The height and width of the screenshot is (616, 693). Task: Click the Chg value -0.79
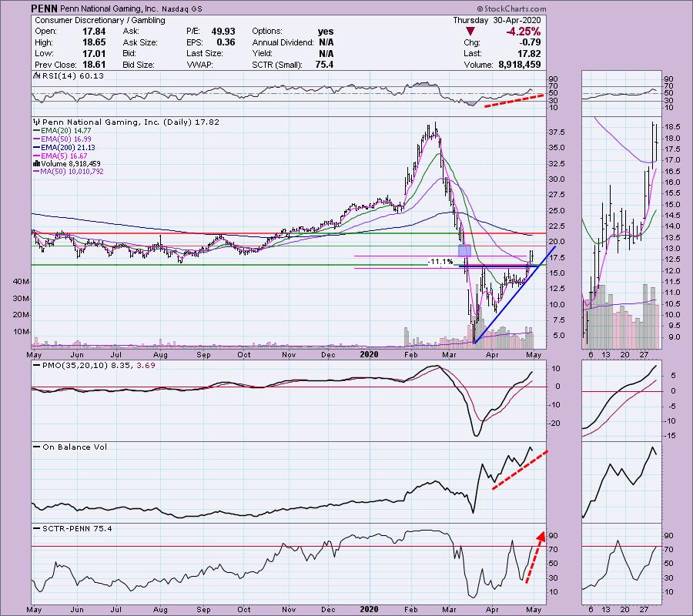(531, 42)
